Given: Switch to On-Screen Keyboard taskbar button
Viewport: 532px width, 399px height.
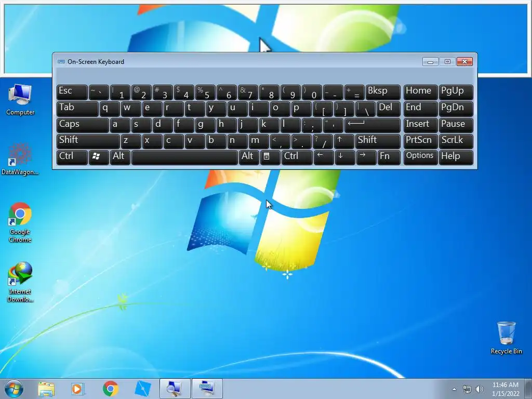Looking at the screenshot, I should pyautogui.click(x=207, y=389).
